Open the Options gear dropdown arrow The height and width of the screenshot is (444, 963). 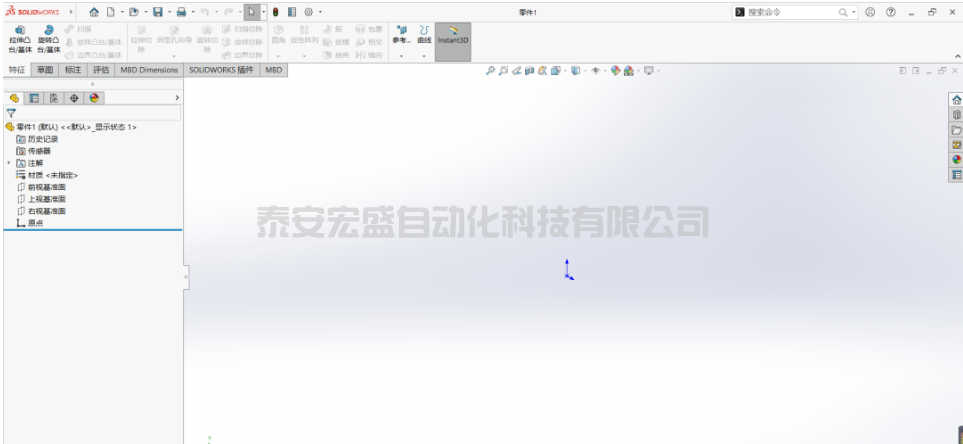click(320, 12)
